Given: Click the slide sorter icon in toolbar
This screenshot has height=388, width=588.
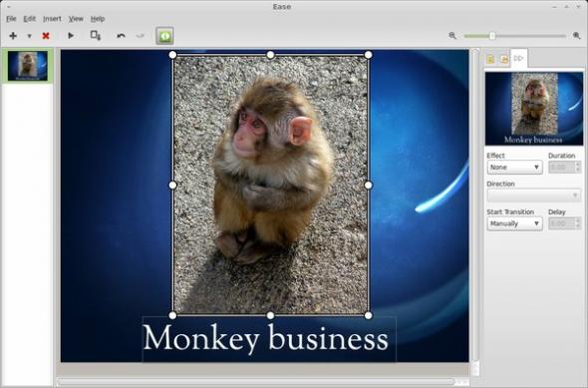Looking at the screenshot, I should [x=96, y=35].
